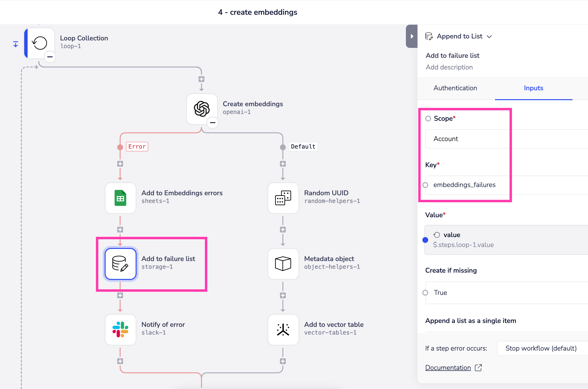Expand the Append to List operation dropdown
The width and height of the screenshot is (588, 389).
[x=489, y=37]
